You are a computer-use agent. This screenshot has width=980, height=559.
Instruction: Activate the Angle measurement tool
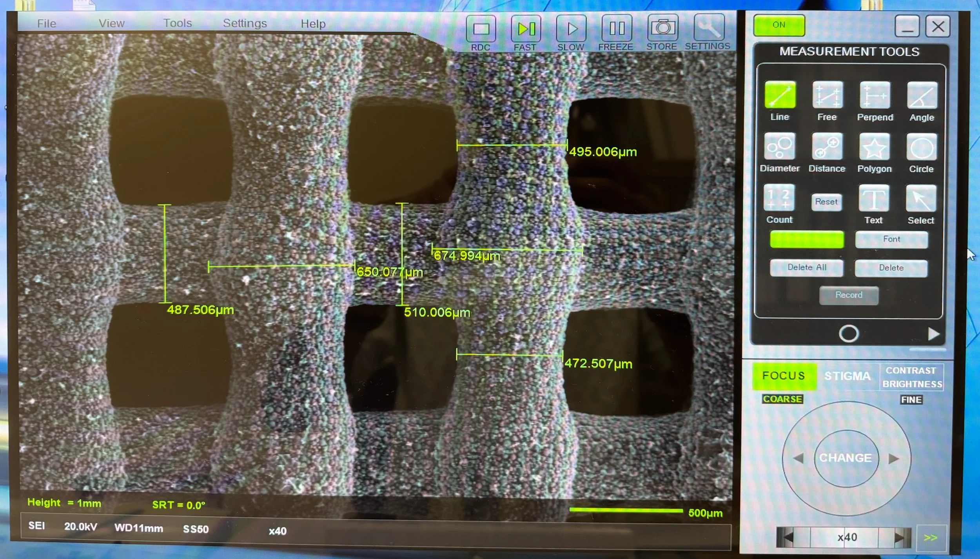[x=922, y=95]
